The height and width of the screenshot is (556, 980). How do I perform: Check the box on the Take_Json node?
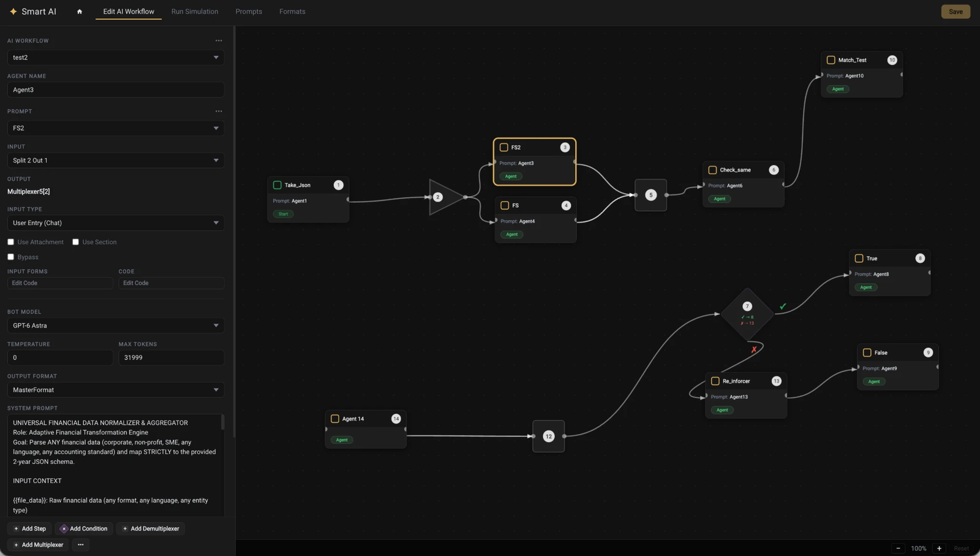click(x=277, y=185)
